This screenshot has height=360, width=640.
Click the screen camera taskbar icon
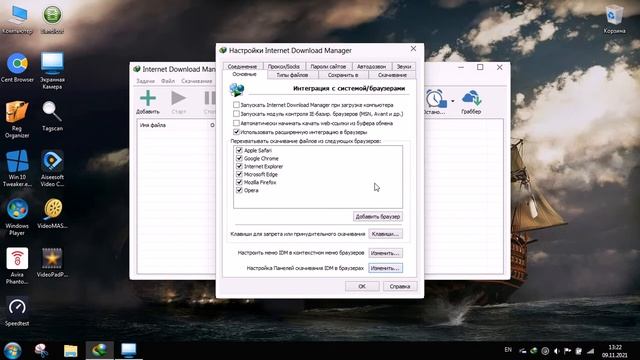[x=129, y=351]
